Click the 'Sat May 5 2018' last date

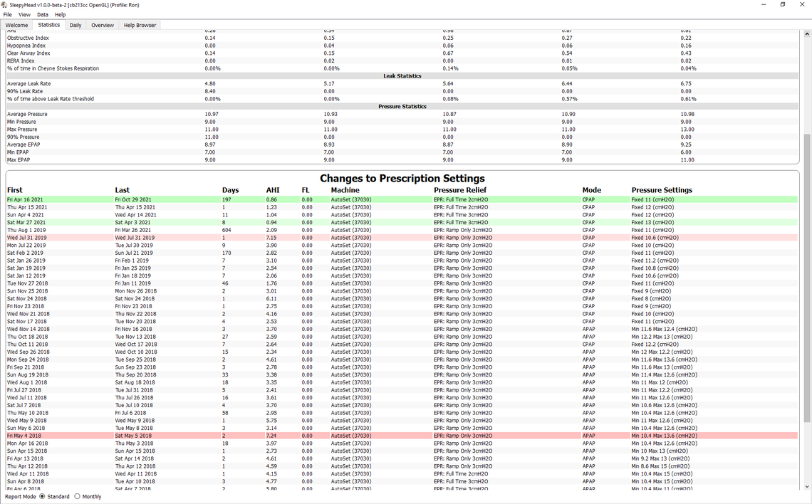pos(134,436)
